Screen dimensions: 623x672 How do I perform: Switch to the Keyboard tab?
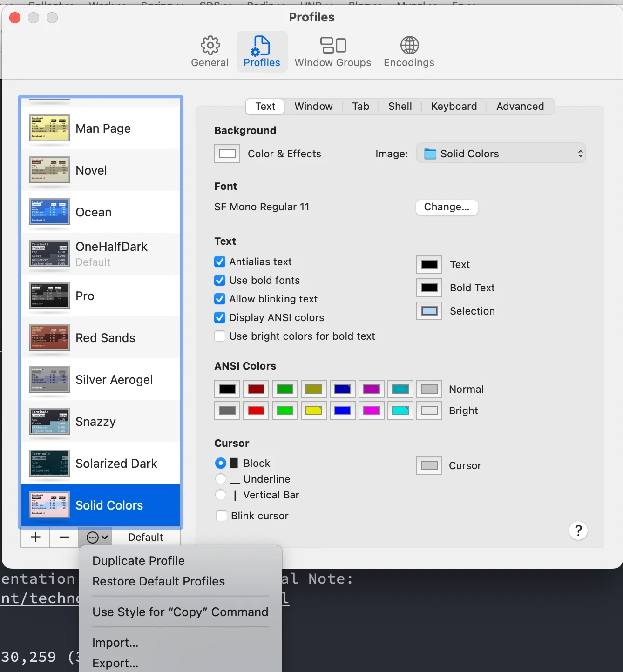454,107
